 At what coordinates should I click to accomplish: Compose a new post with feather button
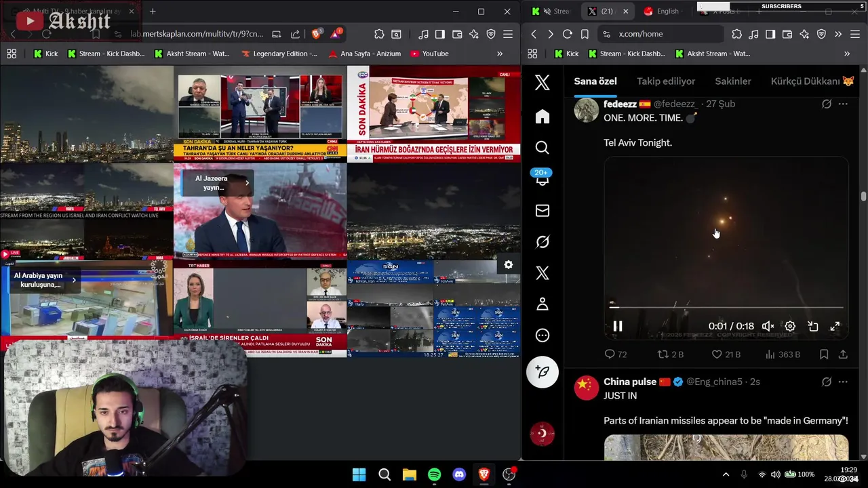pos(542,371)
